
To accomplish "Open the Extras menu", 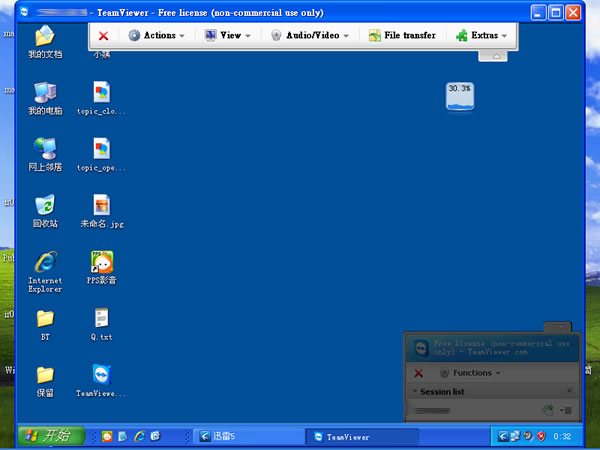I will (x=481, y=35).
